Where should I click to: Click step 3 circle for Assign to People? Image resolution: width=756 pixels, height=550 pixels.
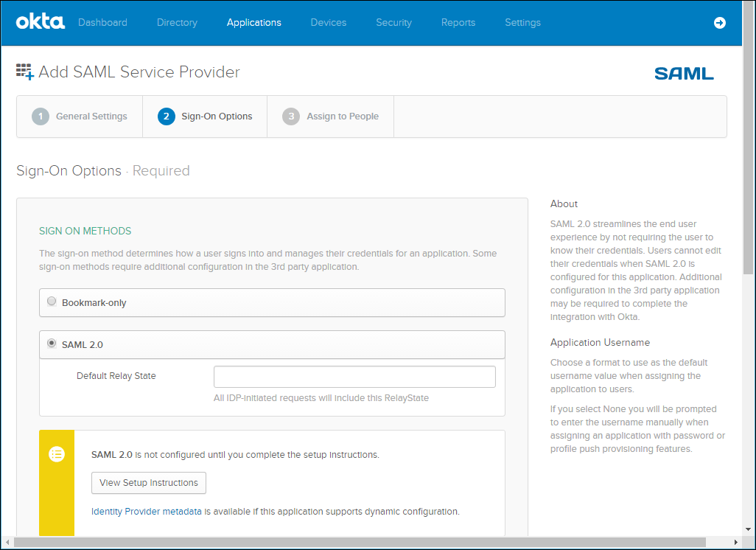click(291, 116)
